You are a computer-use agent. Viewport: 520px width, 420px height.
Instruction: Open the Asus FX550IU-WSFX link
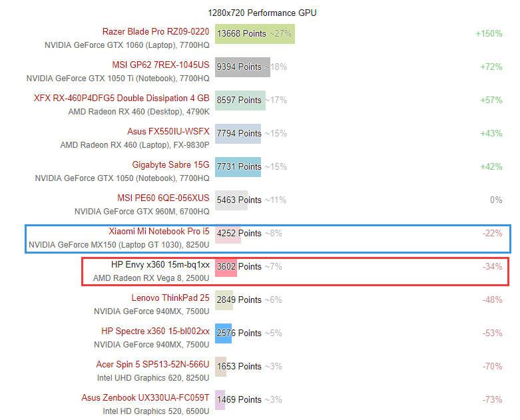click(x=168, y=131)
